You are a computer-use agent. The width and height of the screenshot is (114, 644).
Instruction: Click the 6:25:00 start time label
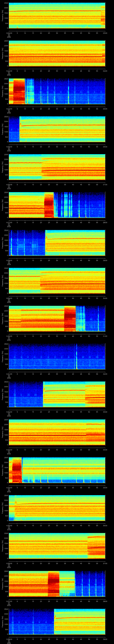(x=9, y=147)
